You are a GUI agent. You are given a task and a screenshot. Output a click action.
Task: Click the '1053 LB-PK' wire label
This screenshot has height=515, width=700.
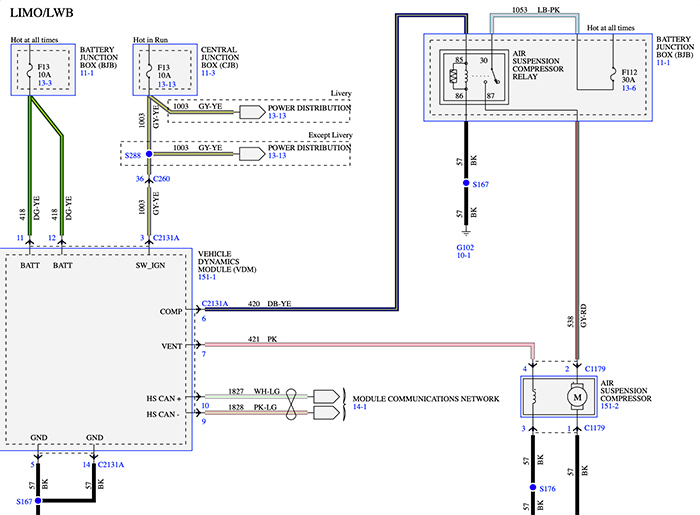[x=536, y=9]
